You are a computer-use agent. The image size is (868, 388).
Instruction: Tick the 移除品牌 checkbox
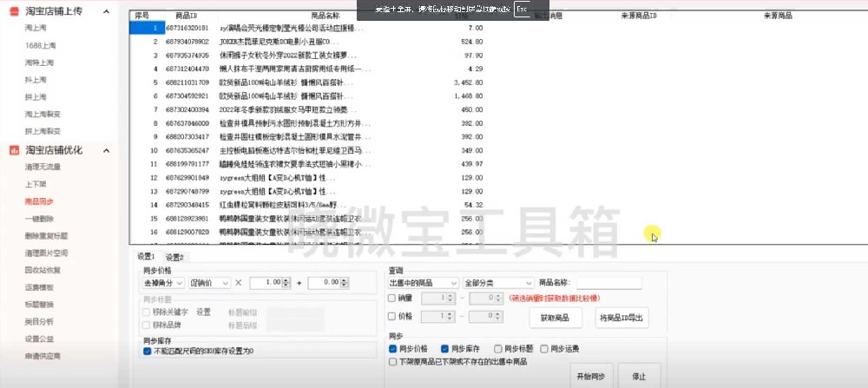[147, 325]
